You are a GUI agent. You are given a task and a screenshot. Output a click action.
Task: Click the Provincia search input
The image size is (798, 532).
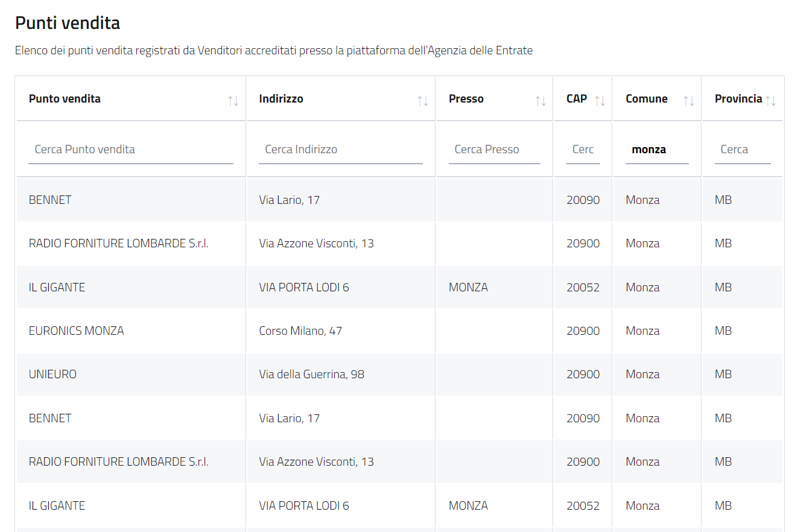[x=743, y=150]
